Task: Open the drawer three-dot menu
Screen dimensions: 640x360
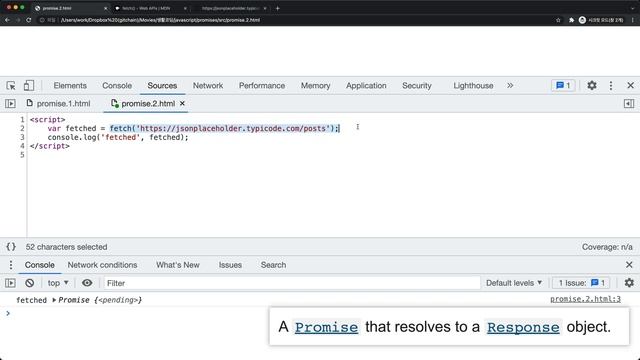Action: (11, 265)
